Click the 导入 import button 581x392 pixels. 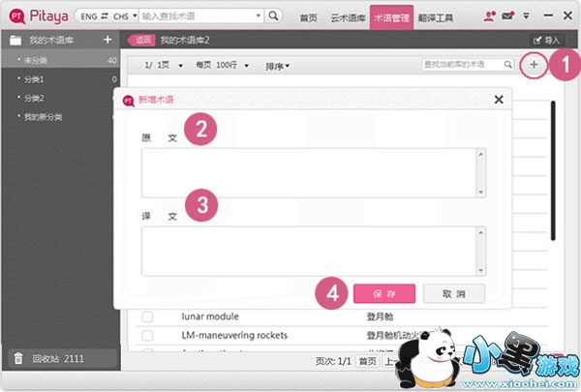tap(546, 40)
